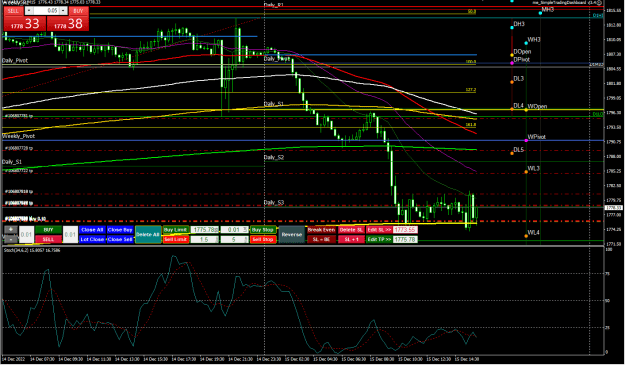Click the SL + 1 button

pos(351,239)
